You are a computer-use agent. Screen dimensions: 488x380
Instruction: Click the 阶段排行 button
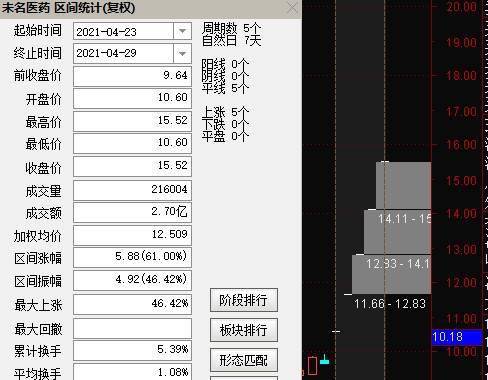pos(244,300)
